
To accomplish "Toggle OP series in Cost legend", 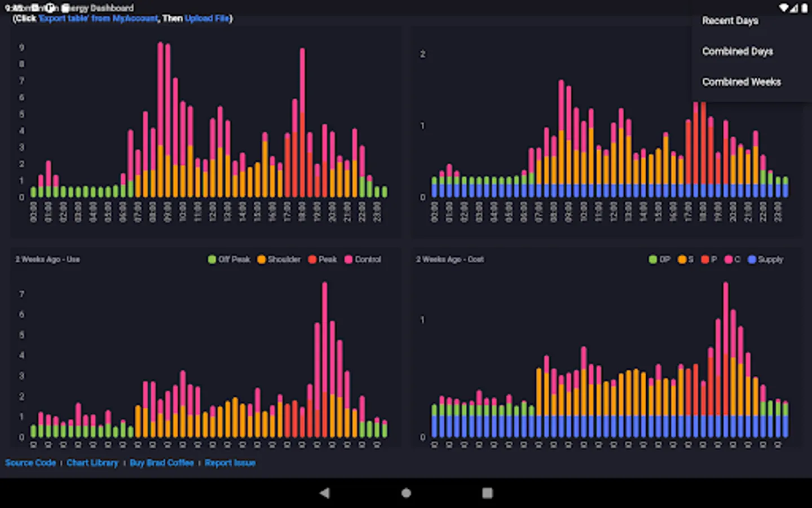I will point(660,260).
